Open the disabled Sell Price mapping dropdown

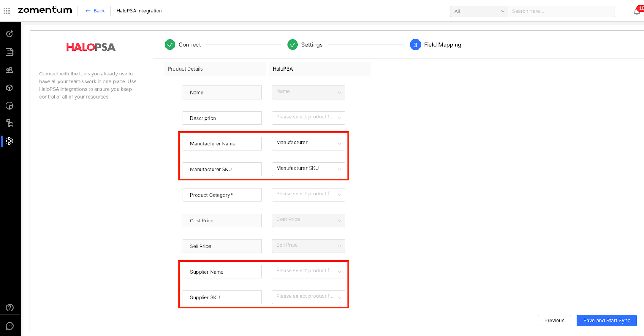(309, 246)
